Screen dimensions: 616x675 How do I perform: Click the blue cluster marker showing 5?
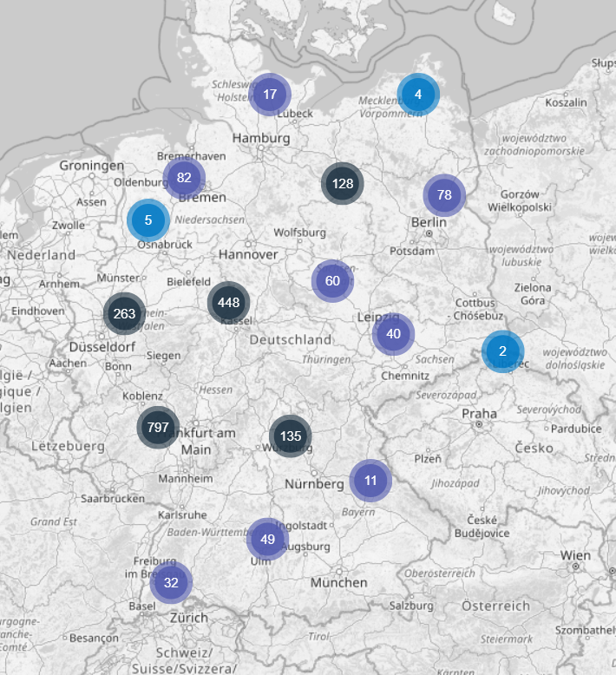point(148,220)
